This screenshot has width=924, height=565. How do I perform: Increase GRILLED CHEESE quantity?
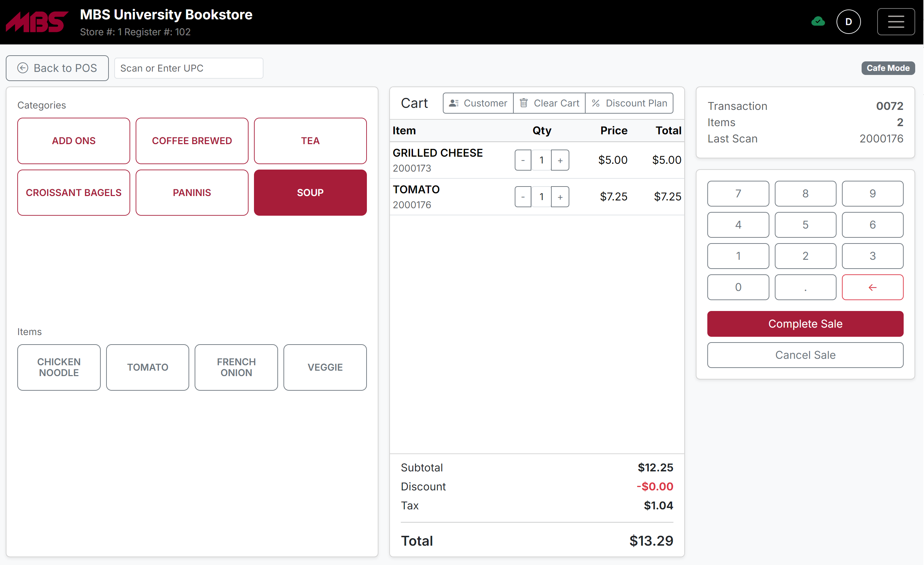tap(560, 160)
